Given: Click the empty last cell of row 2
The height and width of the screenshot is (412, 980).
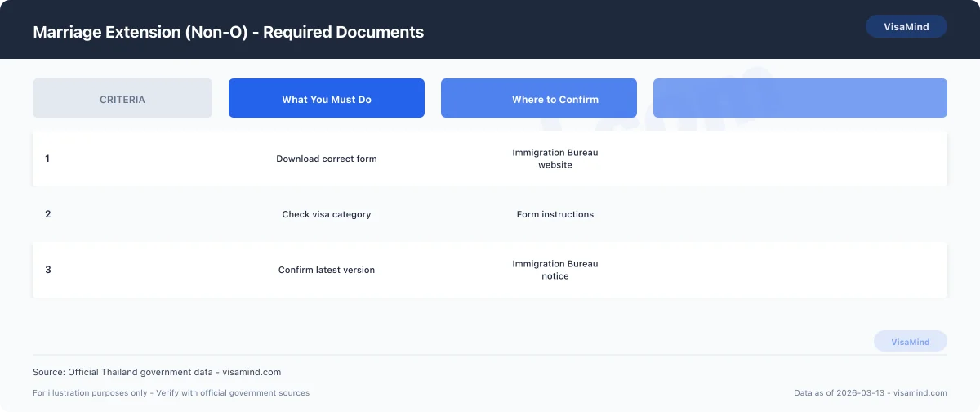Looking at the screenshot, I should click(x=800, y=214).
